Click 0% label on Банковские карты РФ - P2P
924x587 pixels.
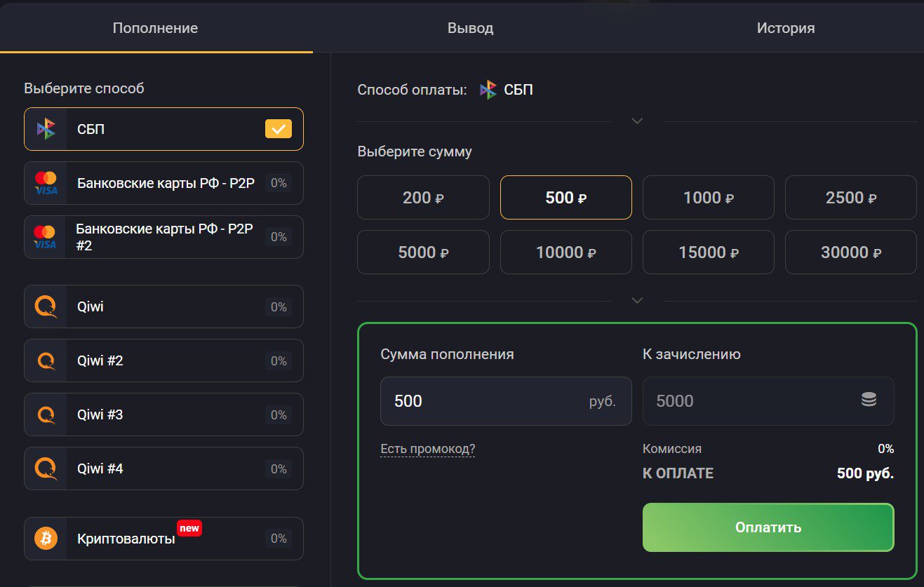[279, 183]
